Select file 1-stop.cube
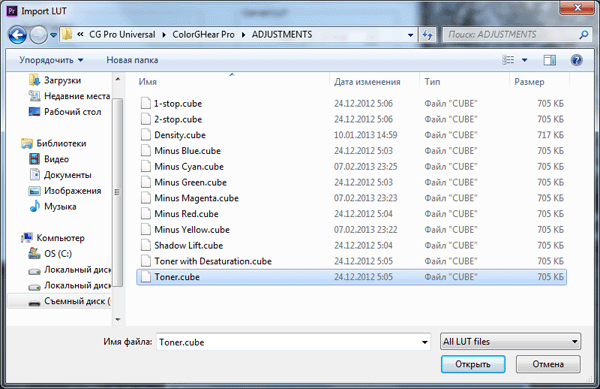600x389 pixels. (352, 103)
